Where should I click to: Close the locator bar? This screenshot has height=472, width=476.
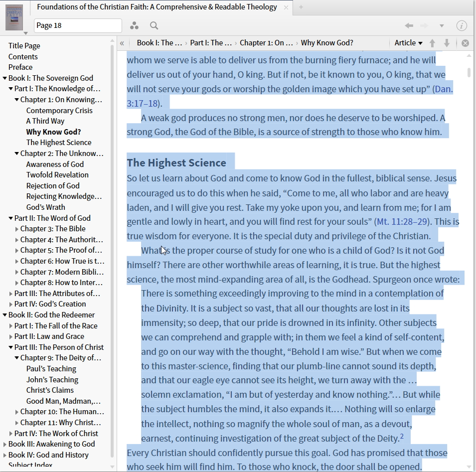[465, 43]
